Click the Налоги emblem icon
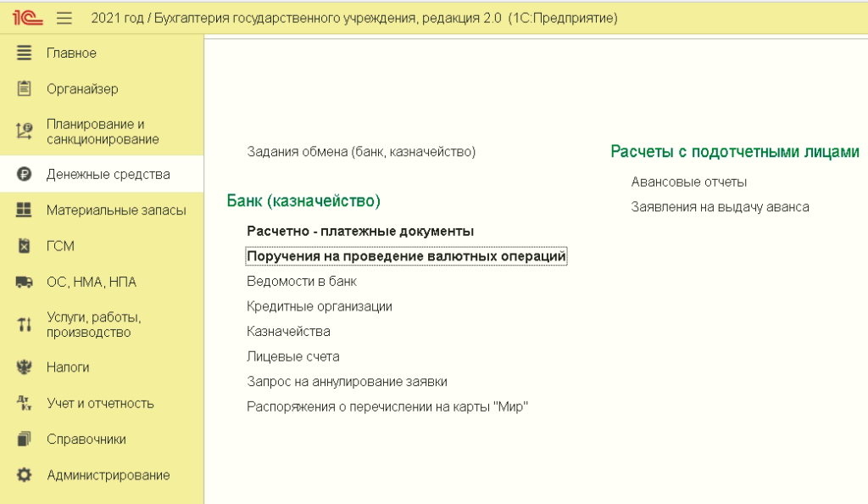 pyautogui.click(x=25, y=367)
